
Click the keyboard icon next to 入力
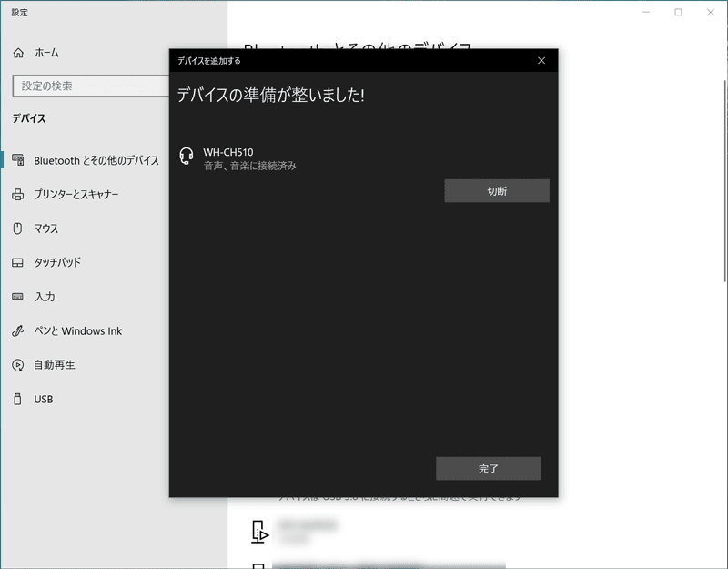click(x=17, y=297)
